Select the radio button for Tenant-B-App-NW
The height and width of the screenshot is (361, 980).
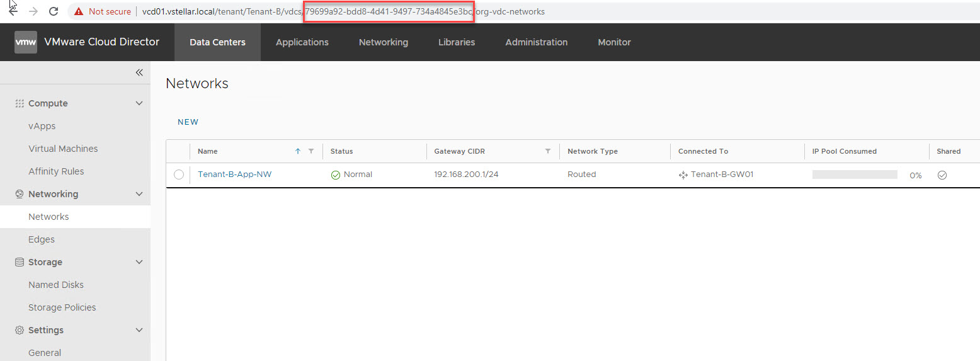(x=179, y=175)
